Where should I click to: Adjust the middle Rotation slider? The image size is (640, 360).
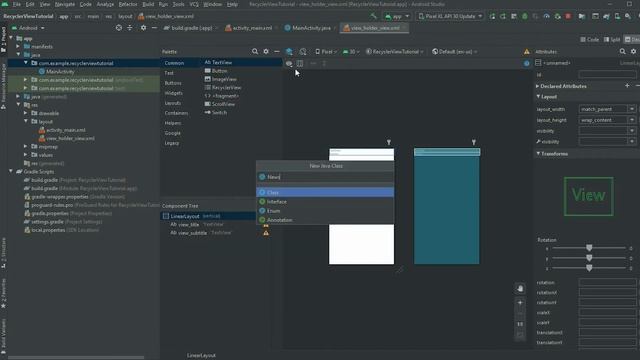click(589, 258)
